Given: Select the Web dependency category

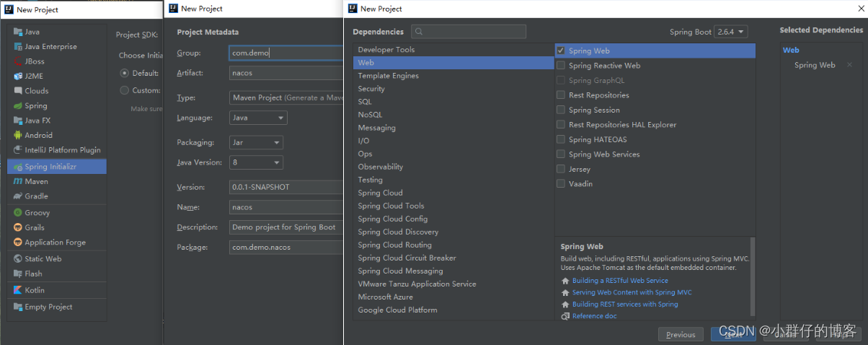Looking at the screenshot, I should 453,63.
